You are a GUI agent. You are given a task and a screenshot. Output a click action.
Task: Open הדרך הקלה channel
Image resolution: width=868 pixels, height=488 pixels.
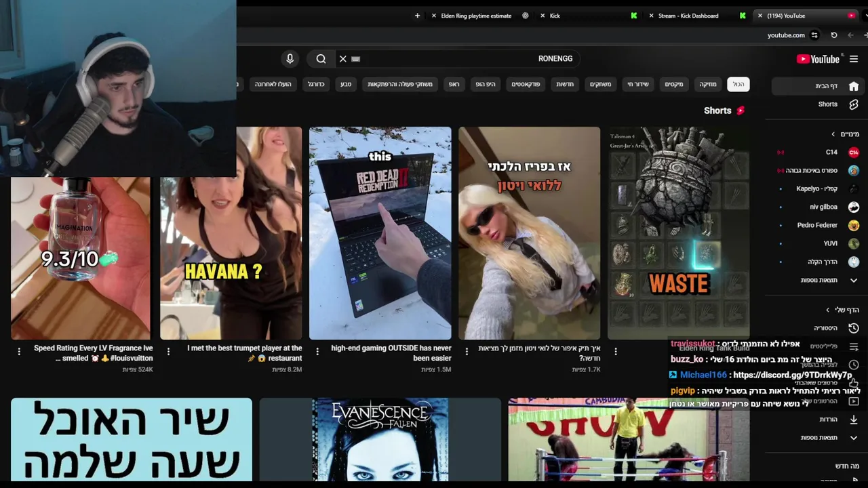click(817, 262)
